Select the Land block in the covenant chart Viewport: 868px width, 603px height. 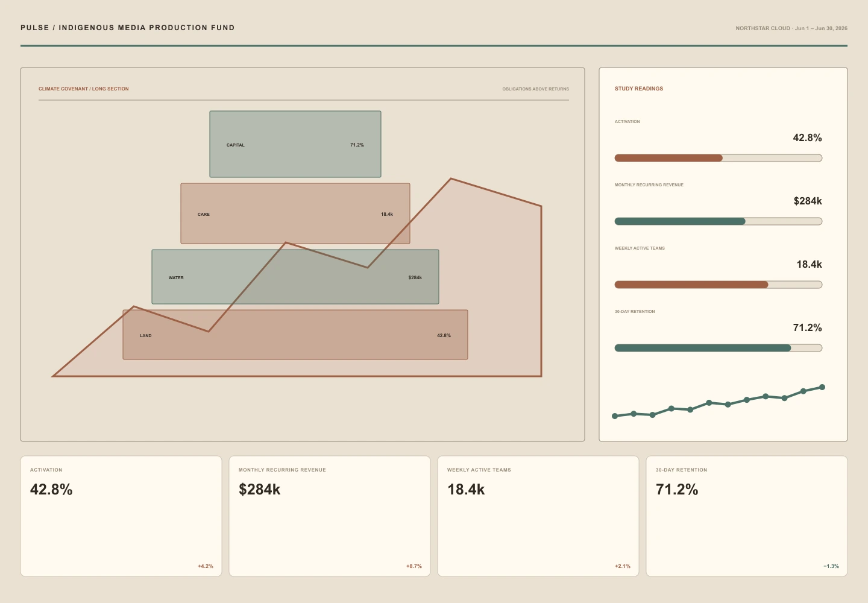295,335
